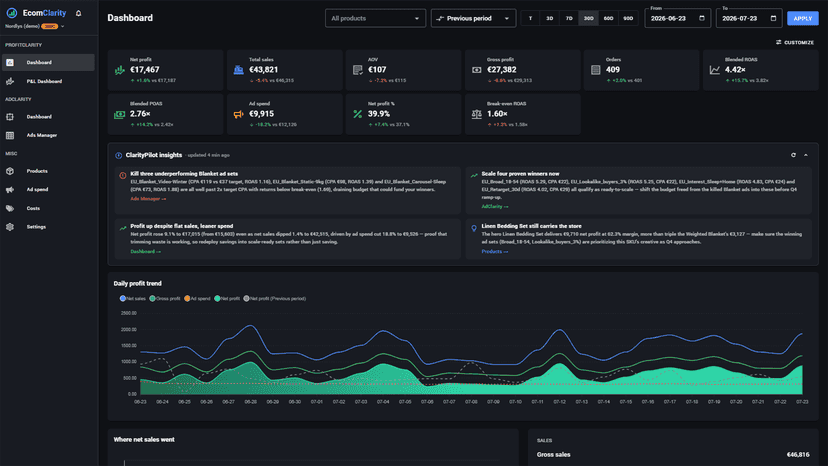Click the ClarityPilot insights info icon
Image resolution: width=828 pixels, height=466 pixels.
point(118,155)
